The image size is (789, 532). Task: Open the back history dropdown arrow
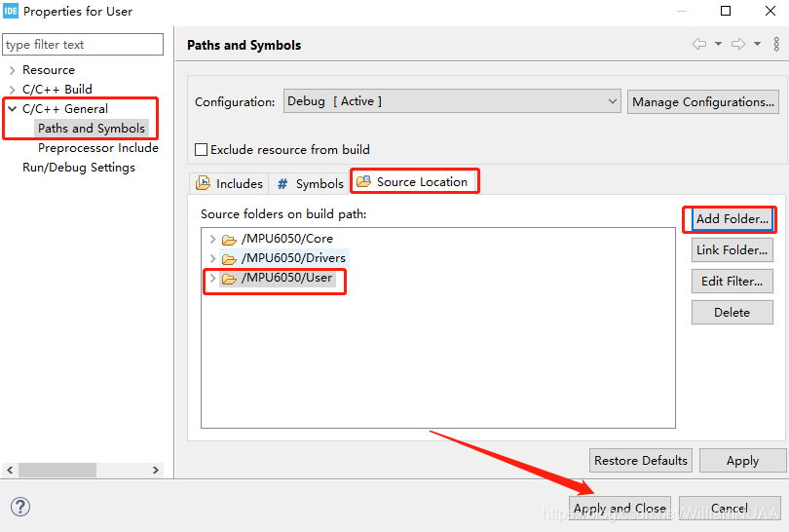pyautogui.click(x=718, y=44)
